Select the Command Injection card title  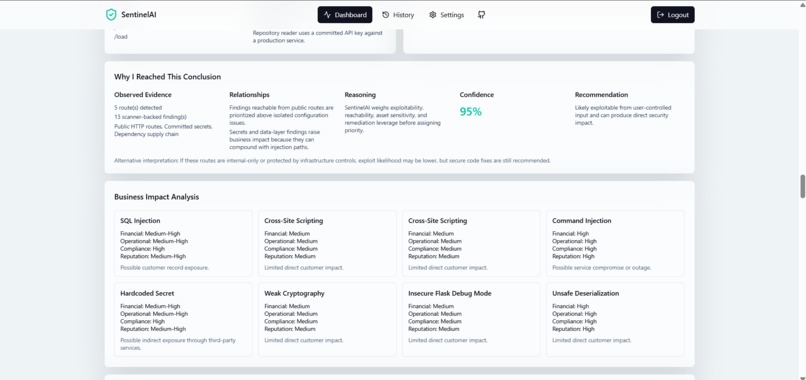point(581,221)
